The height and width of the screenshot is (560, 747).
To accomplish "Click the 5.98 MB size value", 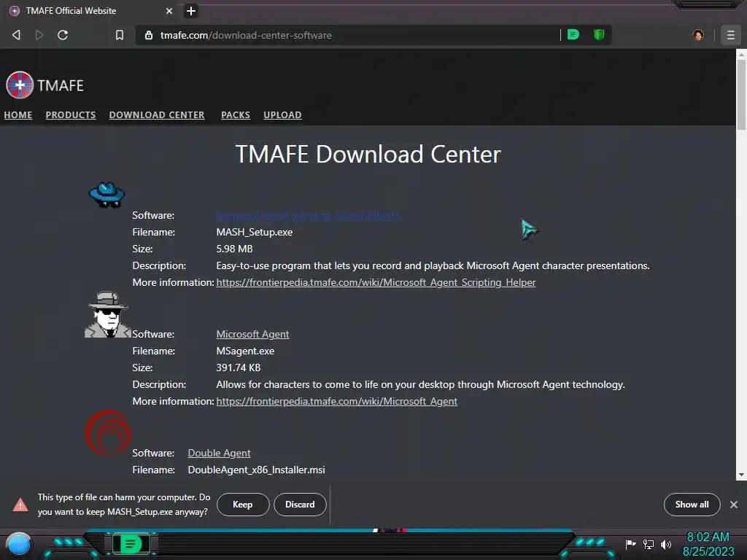I will point(234,249).
